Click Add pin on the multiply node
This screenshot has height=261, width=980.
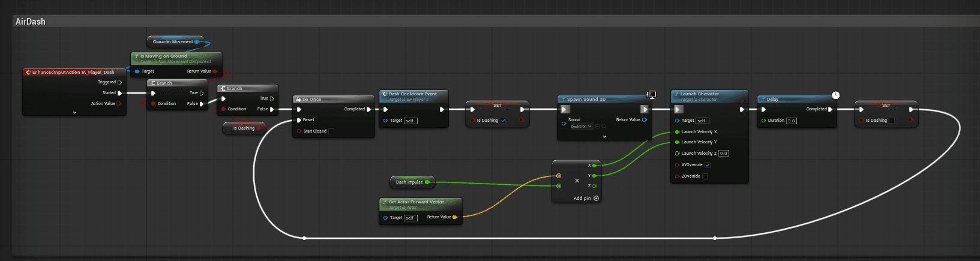click(x=586, y=199)
